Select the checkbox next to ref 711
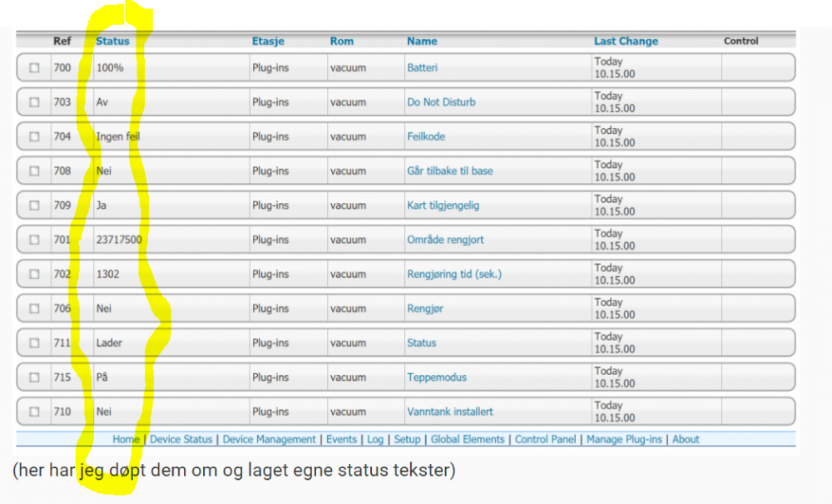 pyautogui.click(x=34, y=343)
